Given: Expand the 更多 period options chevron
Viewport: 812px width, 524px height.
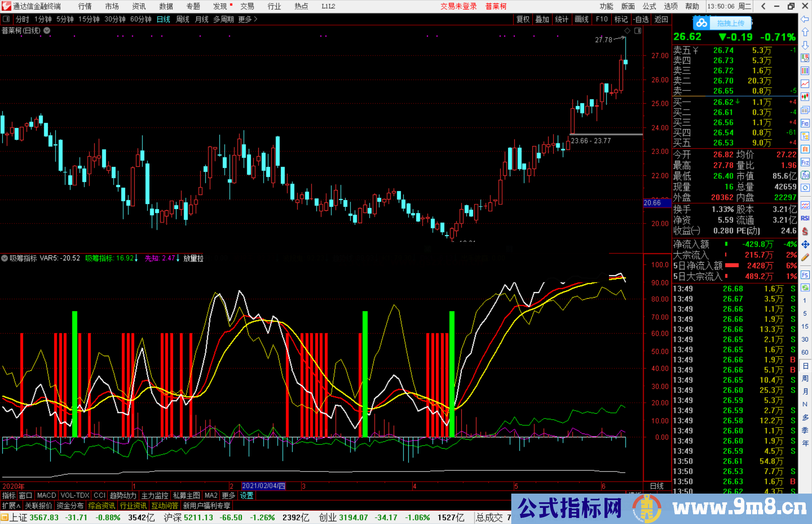Looking at the screenshot, I should point(256,19).
